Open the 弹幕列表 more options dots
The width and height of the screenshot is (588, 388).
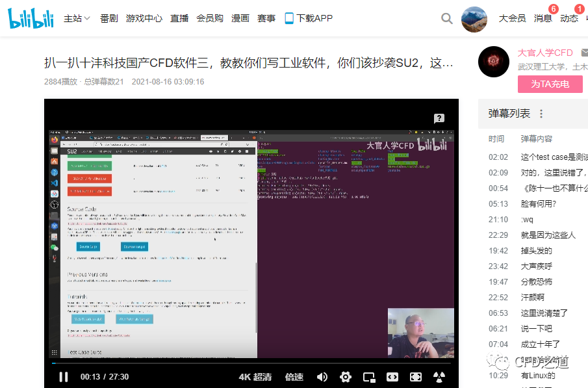541,113
